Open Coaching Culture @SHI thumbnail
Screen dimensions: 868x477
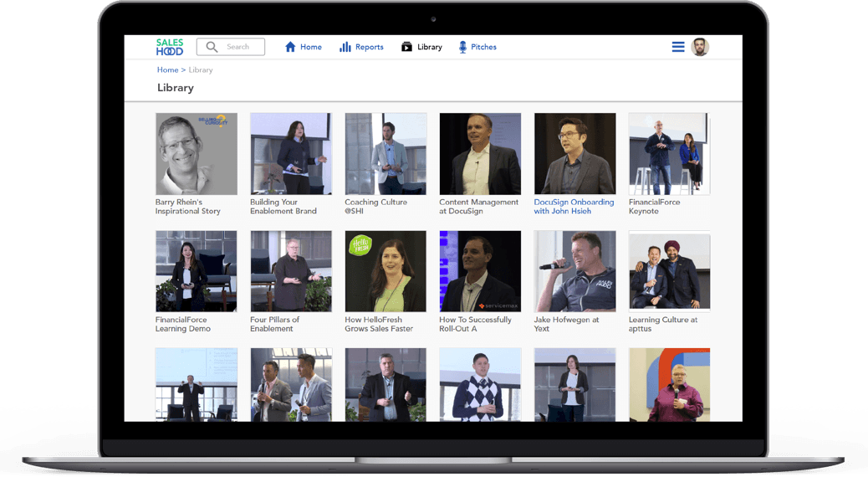pos(385,154)
